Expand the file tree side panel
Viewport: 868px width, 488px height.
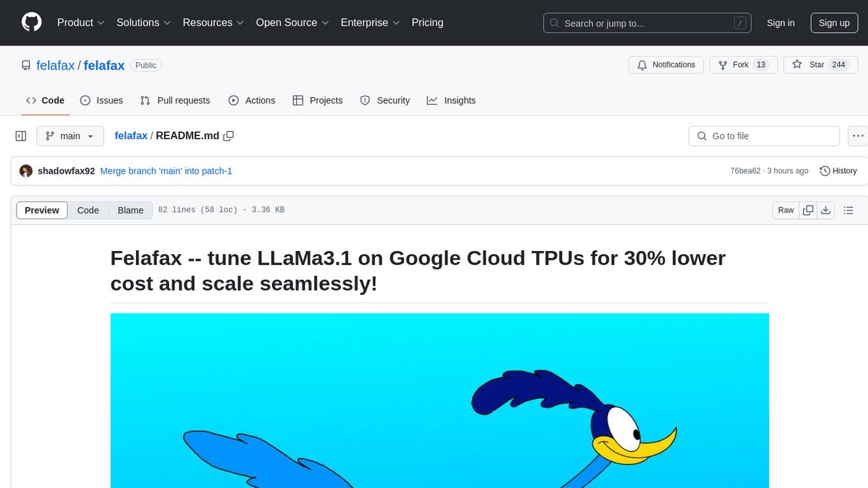pos(21,136)
